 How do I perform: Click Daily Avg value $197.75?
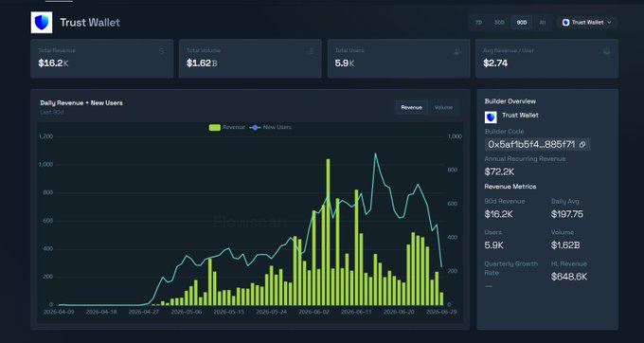pos(567,214)
